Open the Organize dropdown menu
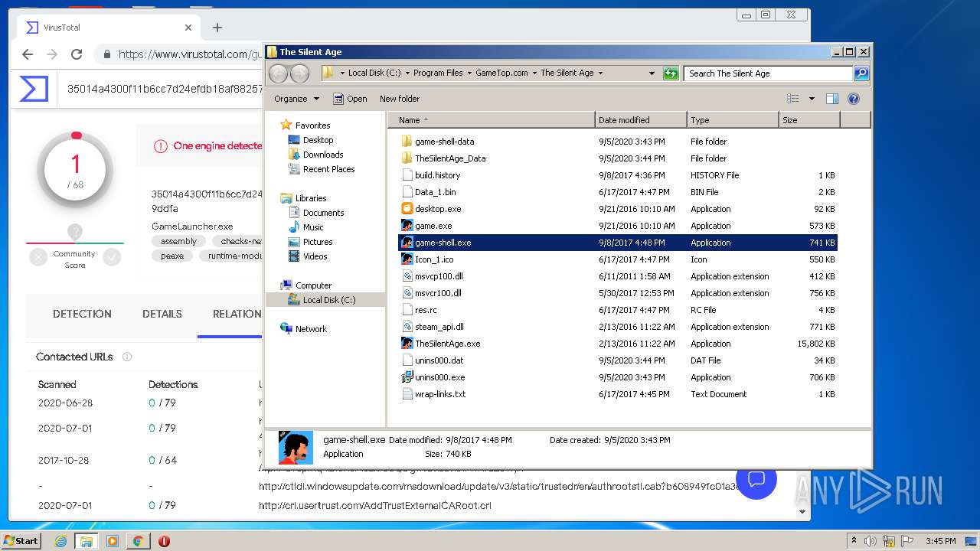Image resolution: width=980 pixels, height=551 pixels. pos(297,99)
